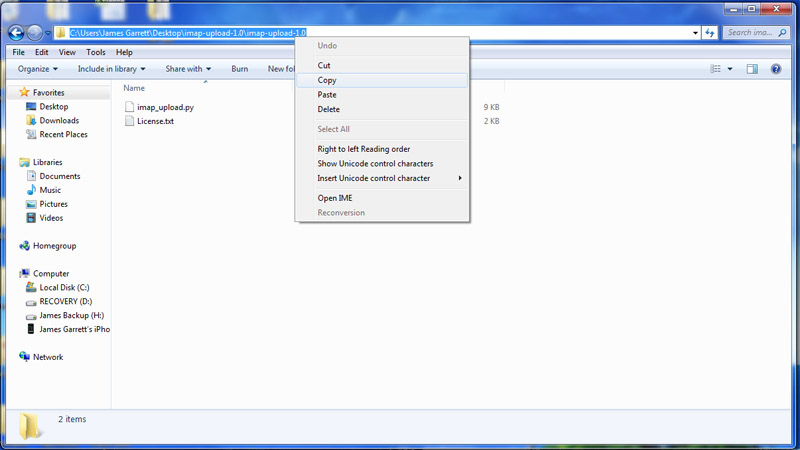The width and height of the screenshot is (800, 450).
Task: Open the View menu
Action: [x=67, y=52]
